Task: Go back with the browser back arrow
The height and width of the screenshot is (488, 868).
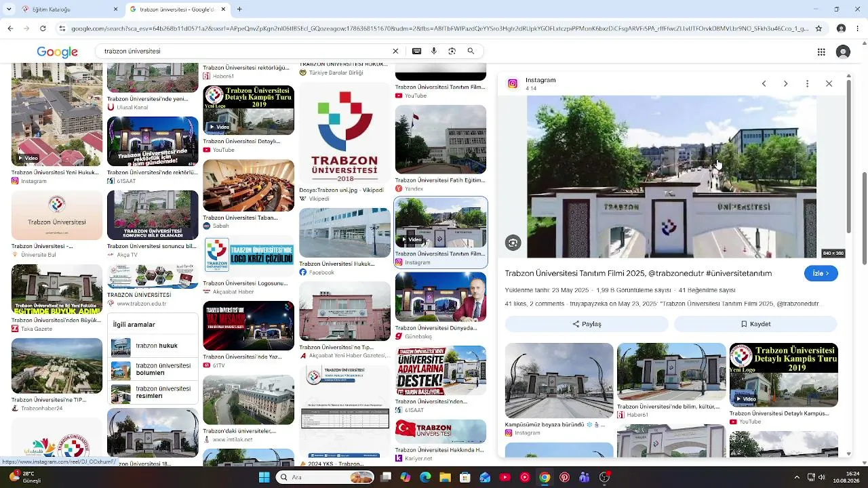Action: click(x=10, y=28)
